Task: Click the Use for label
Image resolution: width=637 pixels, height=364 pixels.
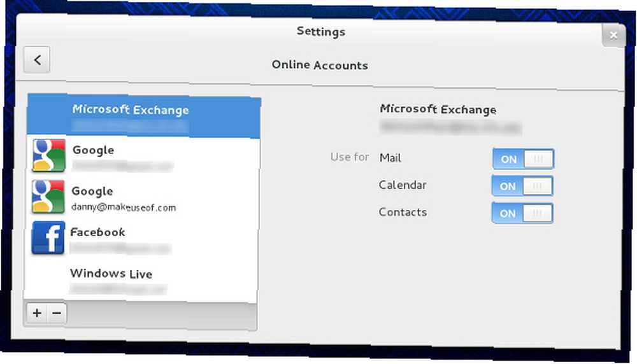Action: [x=349, y=157]
